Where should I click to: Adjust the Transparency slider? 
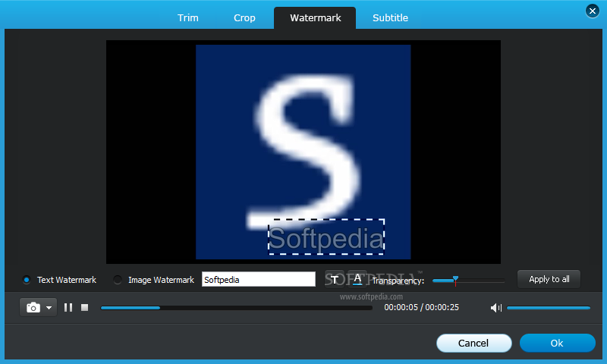(x=468, y=281)
